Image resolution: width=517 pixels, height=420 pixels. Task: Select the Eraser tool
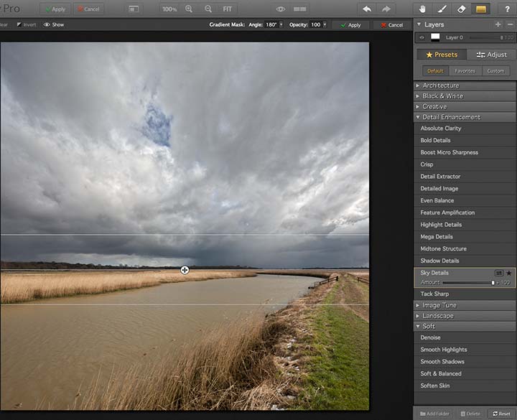[x=461, y=9]
